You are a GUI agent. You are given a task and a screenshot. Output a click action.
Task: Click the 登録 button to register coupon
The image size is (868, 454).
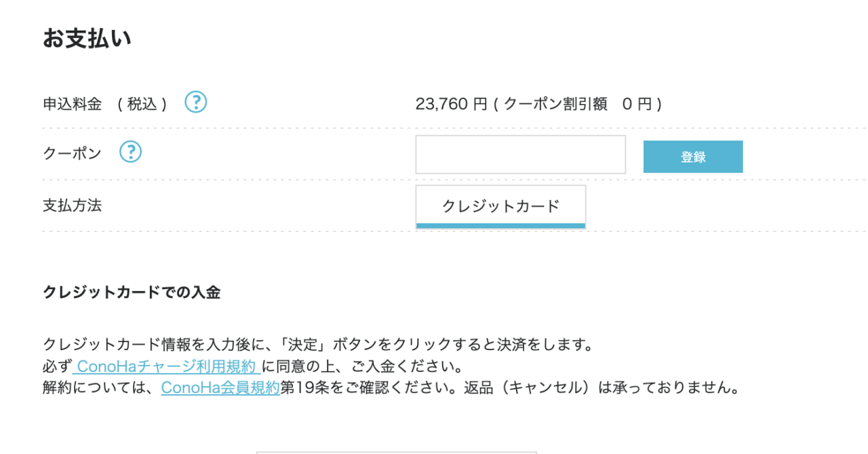tap(693, 157)
